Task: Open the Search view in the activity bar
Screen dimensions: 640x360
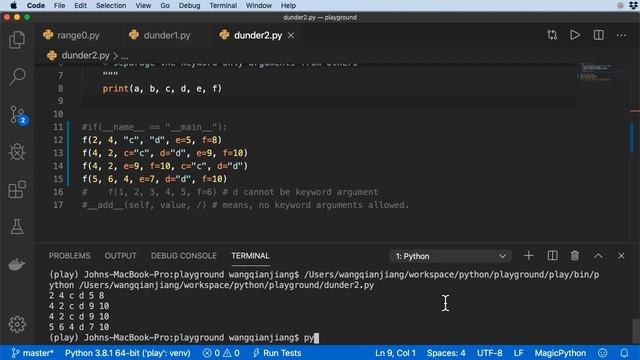Action: tap(17, 76)
